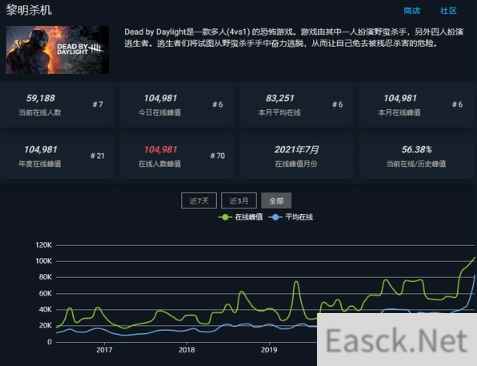The width and height of the screenshot is (477, 366).
Task: Toggle the blue 平均在线 legend series
Action: point(291,217)
